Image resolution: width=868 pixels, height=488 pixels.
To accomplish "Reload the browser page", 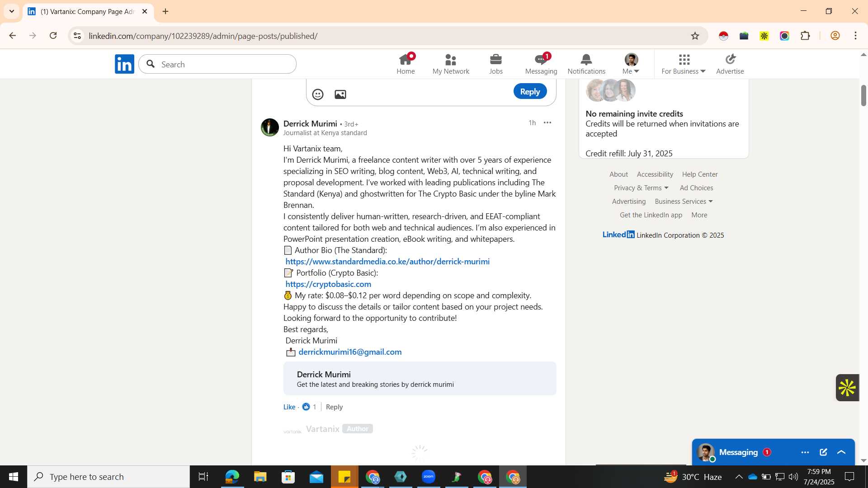I will click(53, 36).
